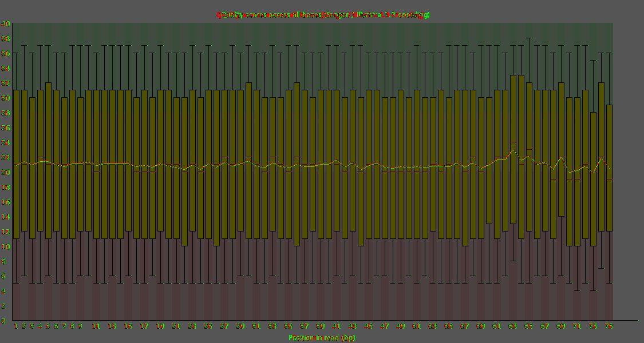Select the y-axis value 0
The height and width of the screenshot is (343, 644).
click(x=3, y=321)
